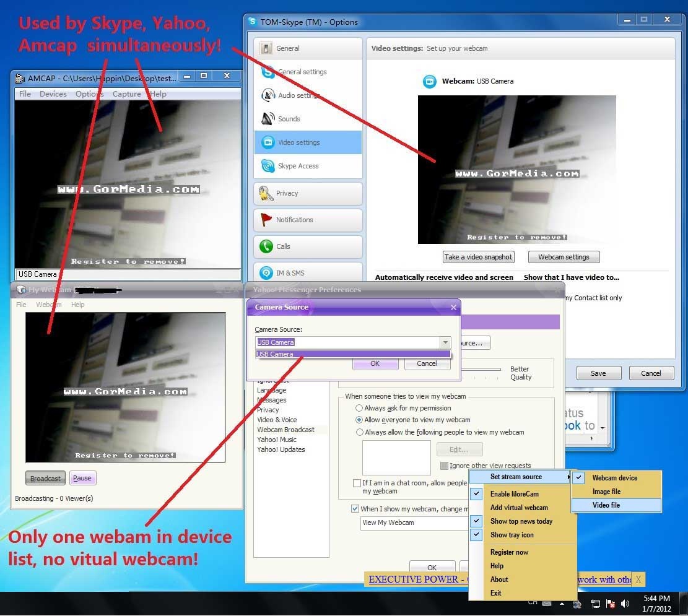Click the AMCAP title bar app icon
This screenshot has height=616, width=688.
point(20,79)
